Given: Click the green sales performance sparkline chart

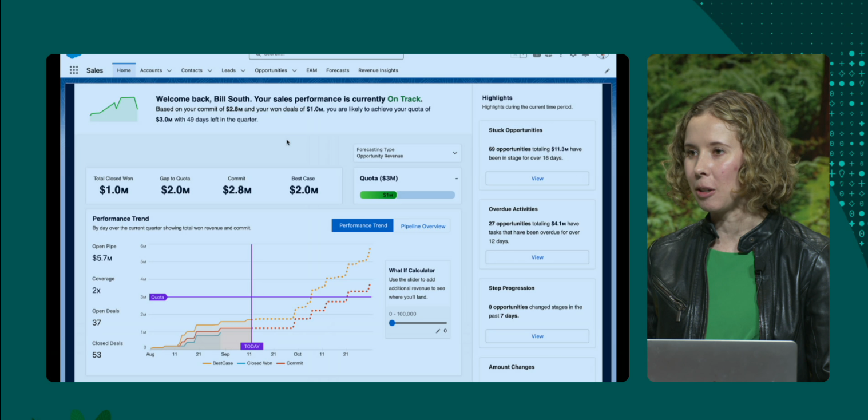Looking at the screenshot, I should pos(114,109).
